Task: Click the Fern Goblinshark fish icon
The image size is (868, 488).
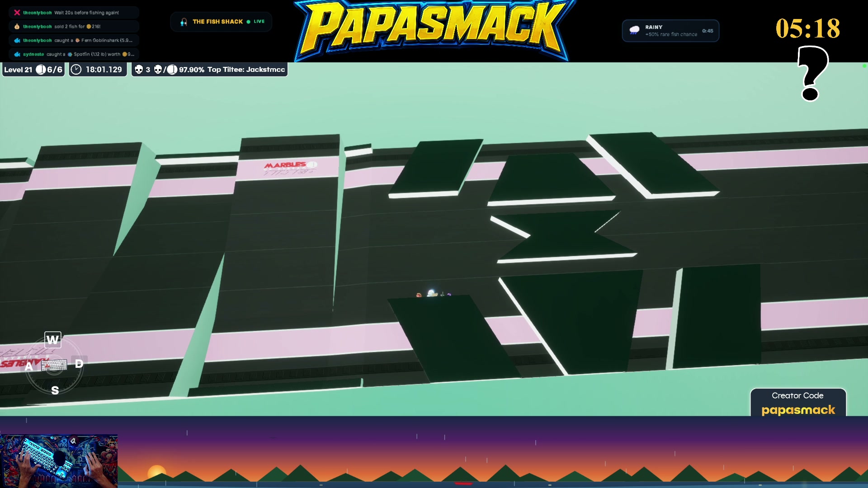Action: pyautogui.click(x=78, y=41)
